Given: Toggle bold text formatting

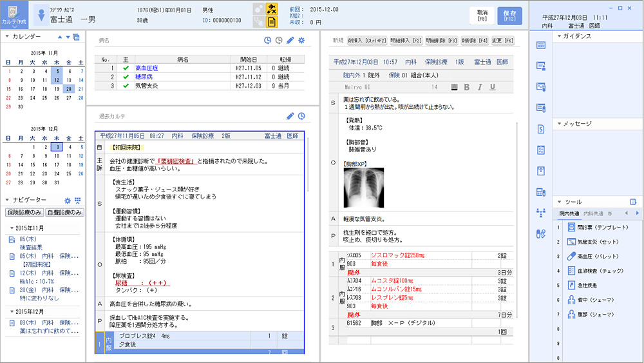Looking at the screenshot, I should (x=467, y=87).
